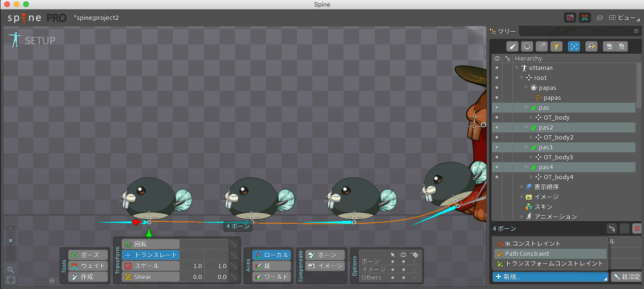Choose ワールド axes option
The height and width of the screenshot is (289, 644).
[272, 277]
